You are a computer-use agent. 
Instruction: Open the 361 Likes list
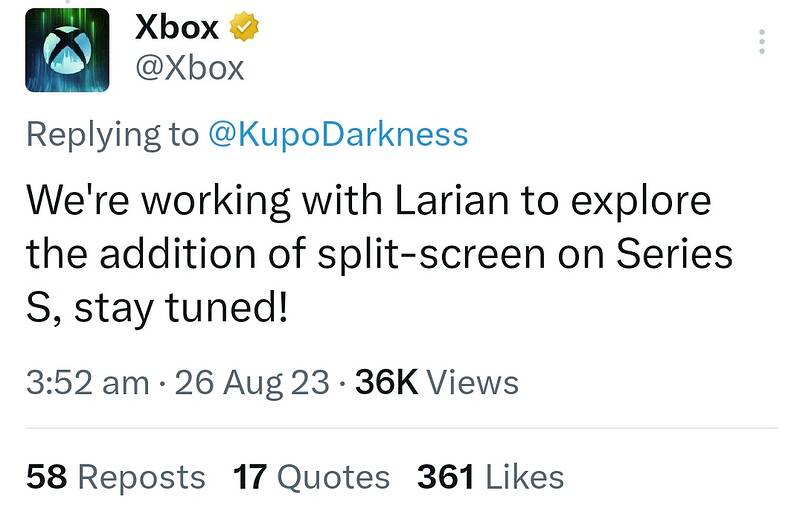tap(490, 477)
